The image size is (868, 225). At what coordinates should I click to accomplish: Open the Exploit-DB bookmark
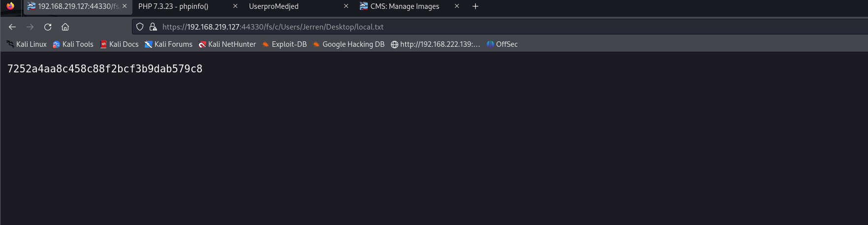pos(285,44)
